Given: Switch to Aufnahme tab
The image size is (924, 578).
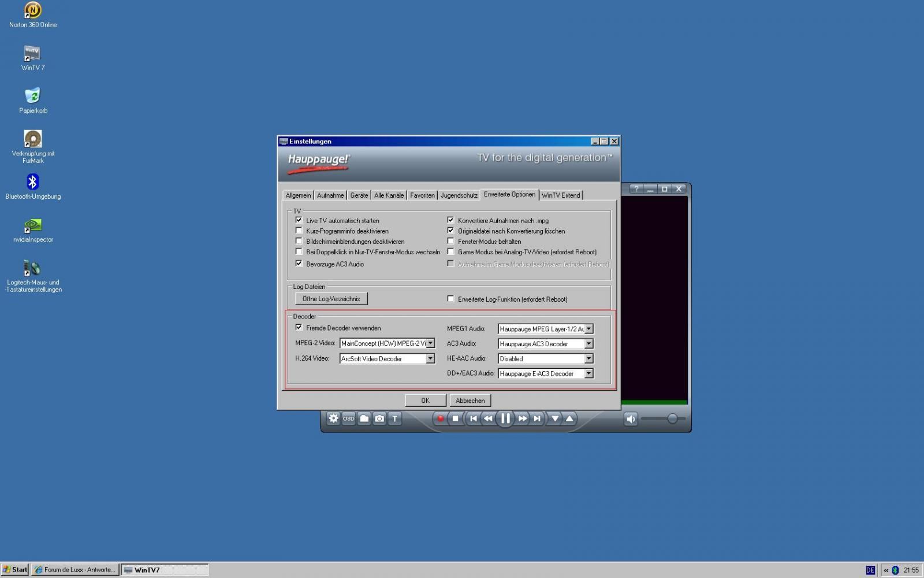Looking at the screenshot, I should [x=330, y=195].
